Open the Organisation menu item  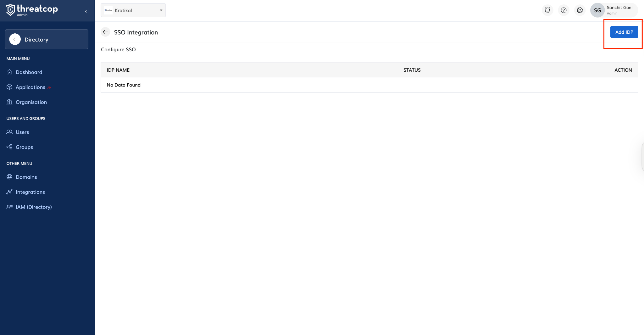(x=31, y=102)
